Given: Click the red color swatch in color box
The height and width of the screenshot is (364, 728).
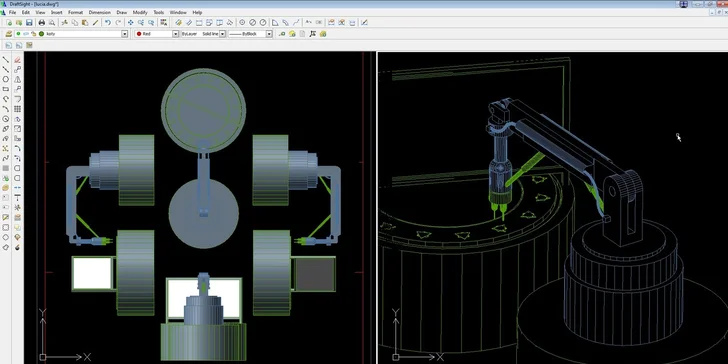Looking at the screenshot, I should coord(139,34).
